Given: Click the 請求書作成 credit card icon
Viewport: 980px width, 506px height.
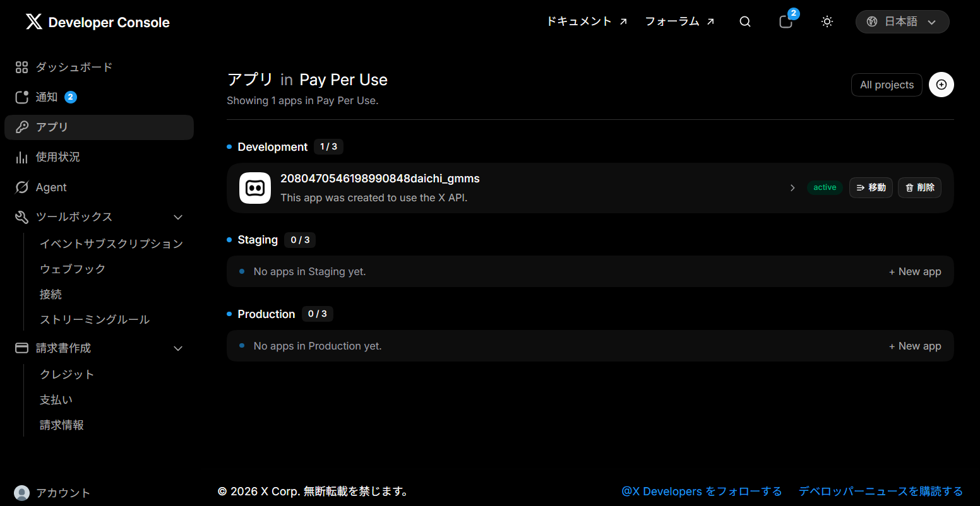Looking at the screenshot, I should coord(21,348).
